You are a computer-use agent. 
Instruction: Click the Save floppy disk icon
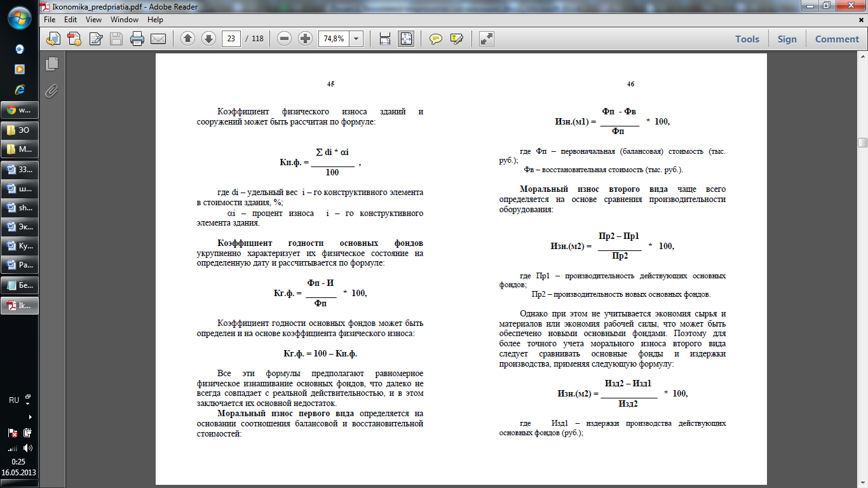click(116, 39)
